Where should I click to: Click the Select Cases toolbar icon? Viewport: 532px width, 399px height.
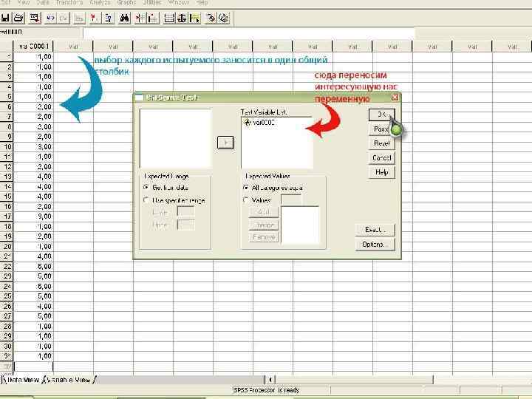pos(195,18)
